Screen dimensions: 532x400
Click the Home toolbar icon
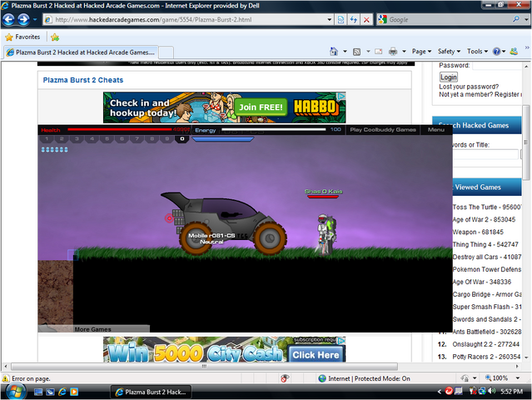click(334, 52)
